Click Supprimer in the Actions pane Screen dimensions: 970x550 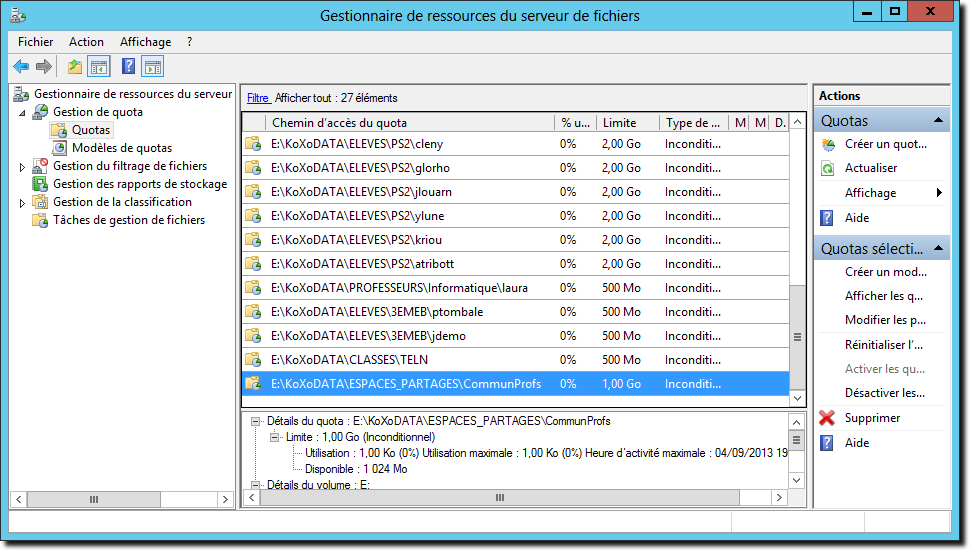(872, 418)
